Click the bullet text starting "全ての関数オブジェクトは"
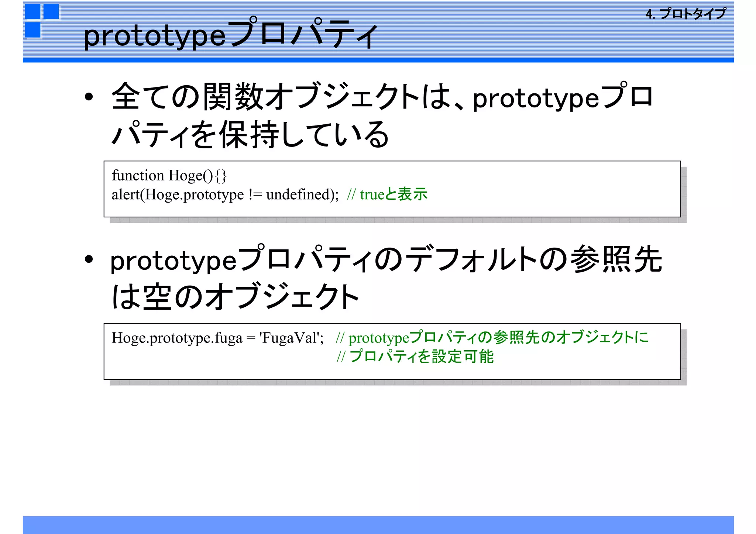Viewport: 756px width, 534px height. (382, 115)
